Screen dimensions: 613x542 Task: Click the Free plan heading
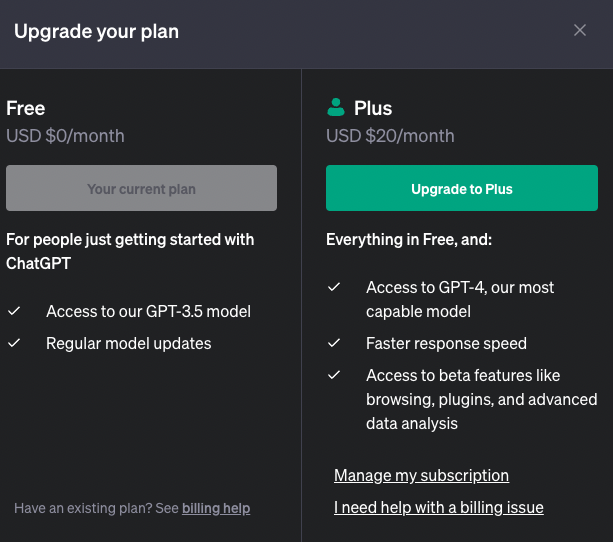click(x=26, y=108)
